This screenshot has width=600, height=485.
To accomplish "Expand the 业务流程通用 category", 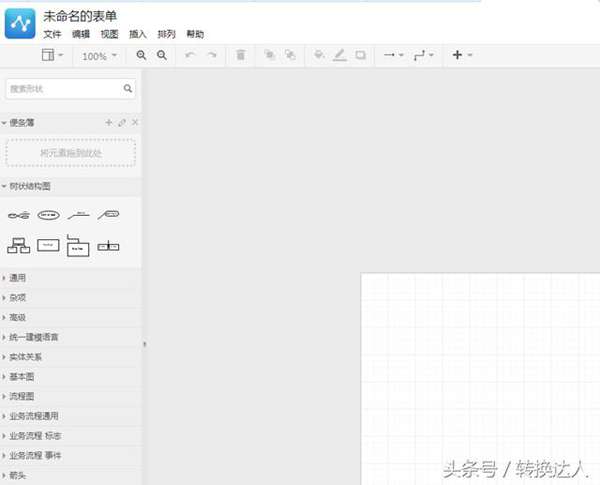I will click(71, 416).
